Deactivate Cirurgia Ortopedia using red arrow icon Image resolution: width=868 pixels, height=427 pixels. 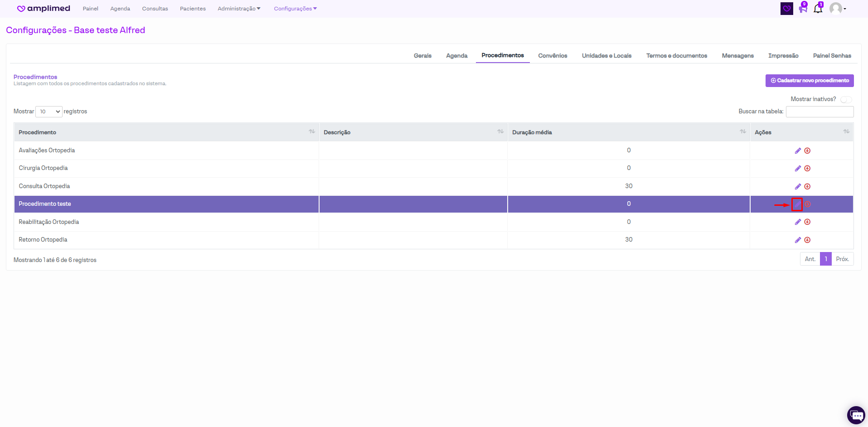tap(807, 169)
